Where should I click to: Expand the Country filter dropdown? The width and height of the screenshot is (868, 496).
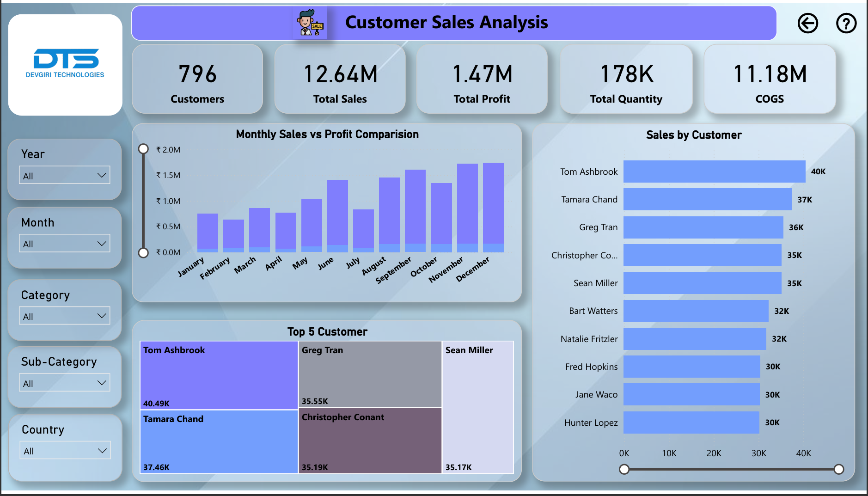[x=65, y=451]
